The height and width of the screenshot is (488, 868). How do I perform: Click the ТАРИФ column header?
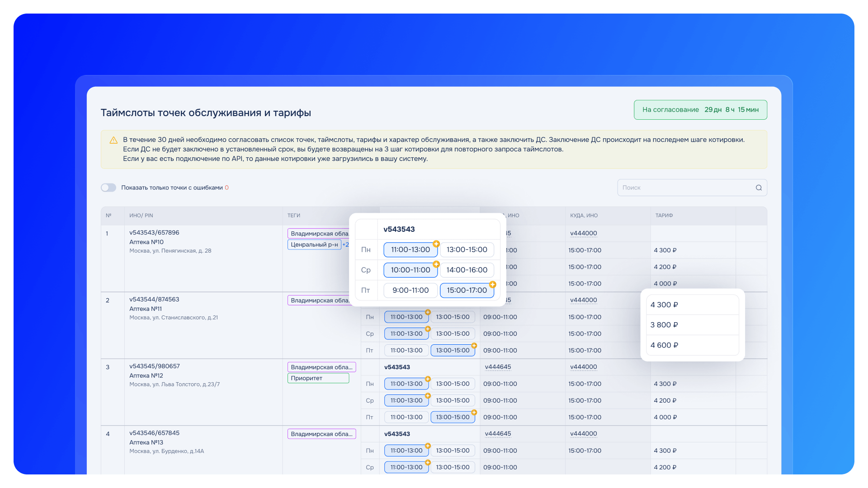pos(664,216)
